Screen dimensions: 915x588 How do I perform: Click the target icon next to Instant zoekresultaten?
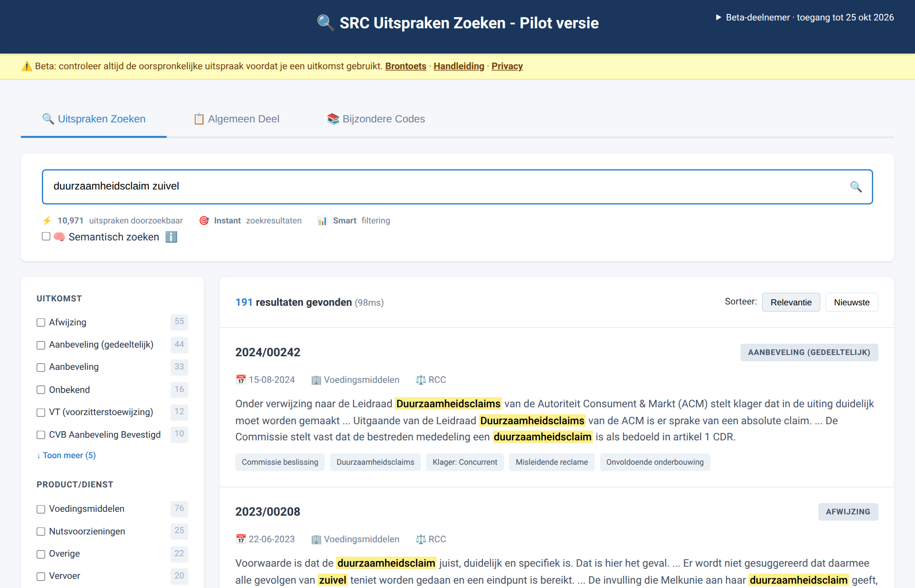pyautogui.click(x=204, y=221)
